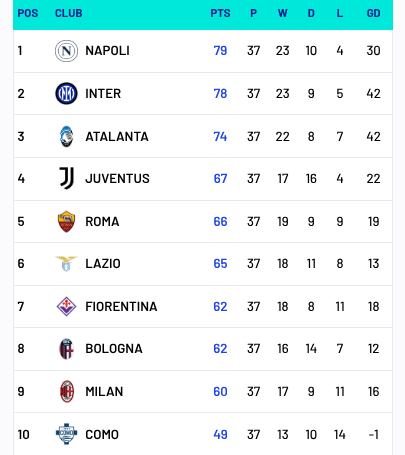405x455 pixels.
Task: Click the POS column header
Action: click(28, 13)
